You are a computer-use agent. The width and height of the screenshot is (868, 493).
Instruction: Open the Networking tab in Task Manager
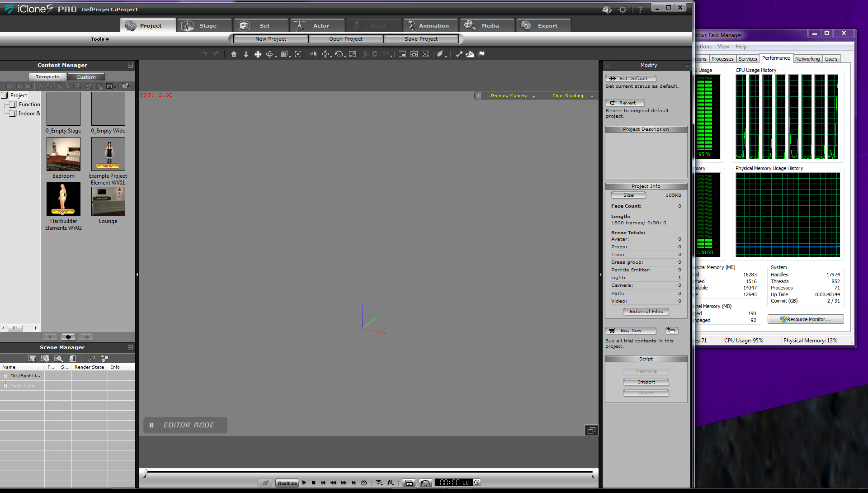click(807, 59)
